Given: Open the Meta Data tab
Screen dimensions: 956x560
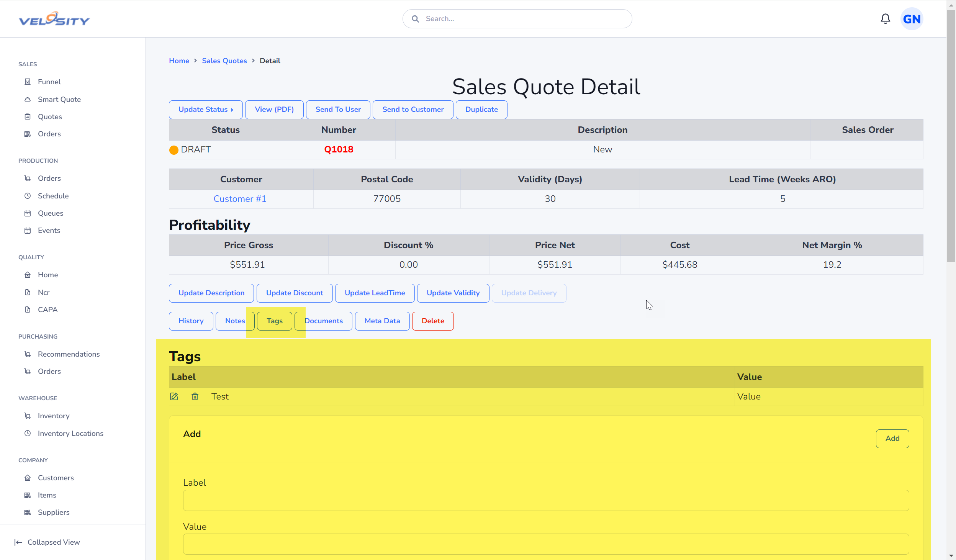Looking at the screenshot, I should click(382, 321).
